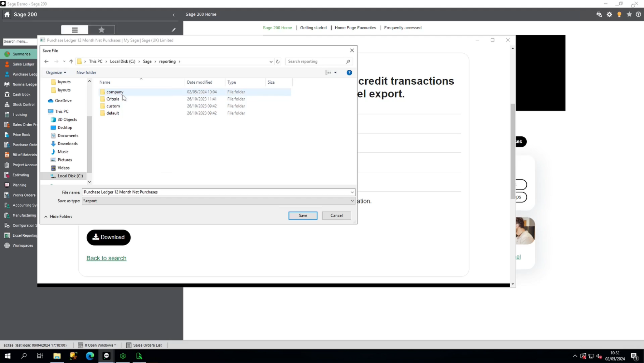The height and width of the screenshot is (363, 644).
Task: Click the lightbulb ideas icon
Action: coord(619,15)
